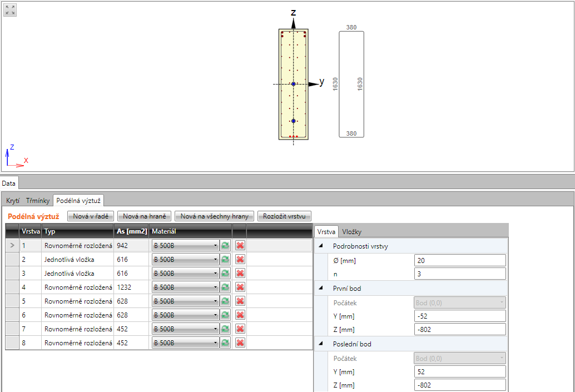This screenshot has height=392, width=575.
Task: Refresh material icon for layer 3
Action: 225,273
